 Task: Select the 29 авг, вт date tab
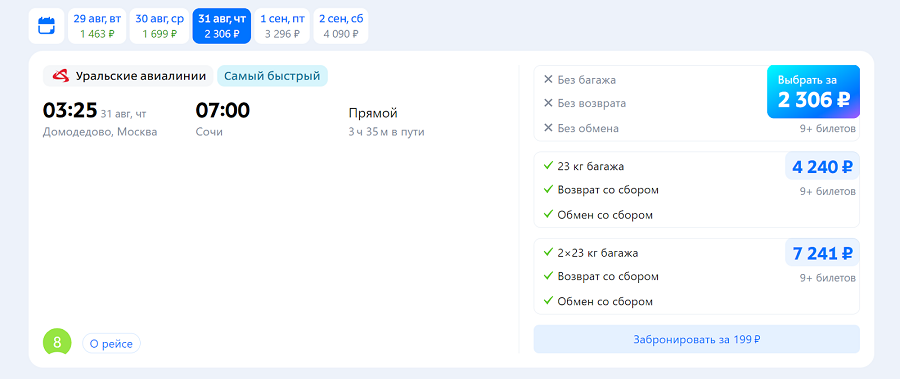point(97,26)
